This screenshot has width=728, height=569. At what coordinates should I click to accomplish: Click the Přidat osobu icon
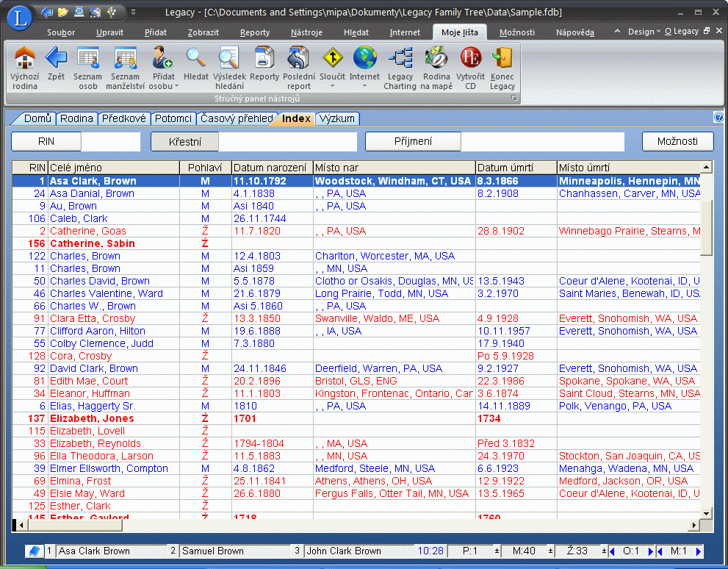pyautogui.click(x=163, y=57)
